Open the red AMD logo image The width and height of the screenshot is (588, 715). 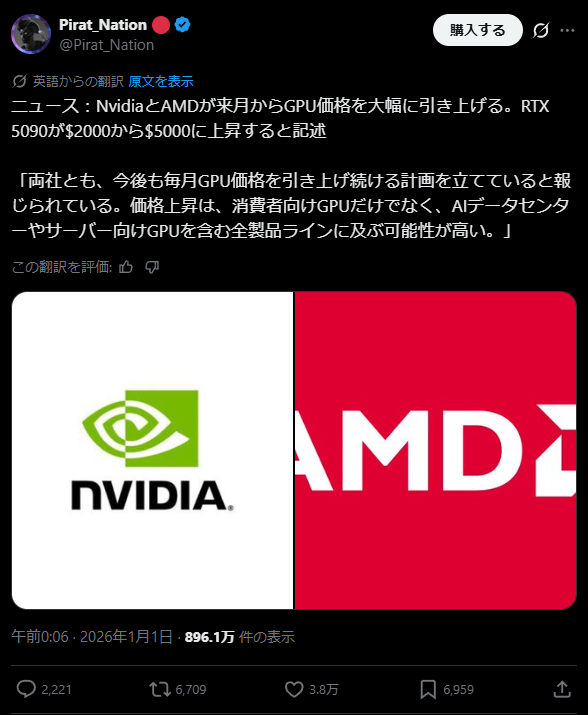pyautogui.click(x=436, y=450)
